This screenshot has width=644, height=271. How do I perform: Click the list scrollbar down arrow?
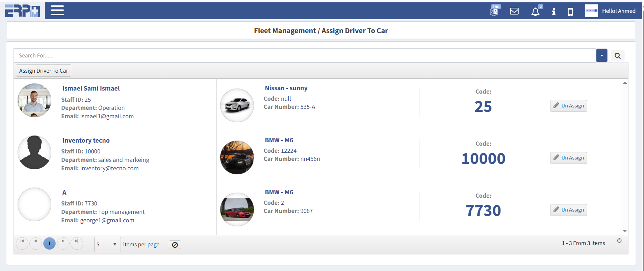(625, 231)
